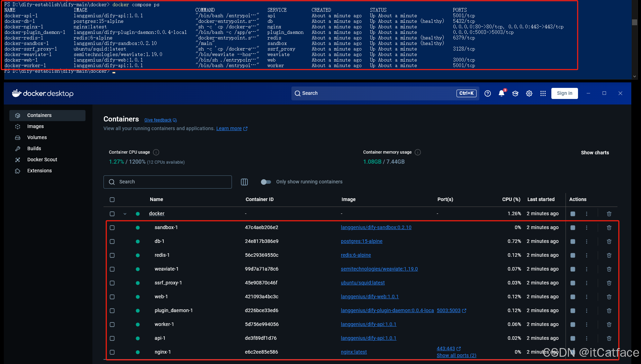Open more actions for docker group
The image size is (641, 364).
[587, 214]
